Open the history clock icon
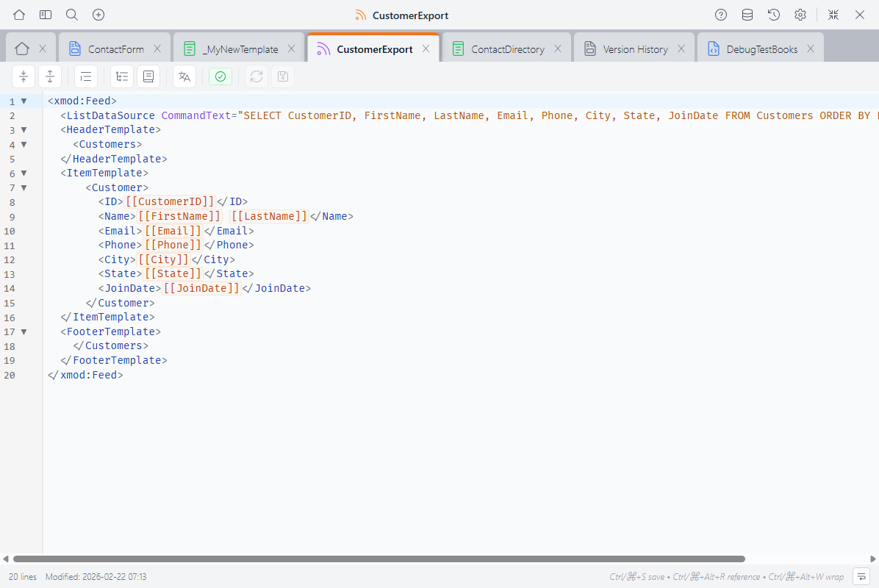This screenshot has width=879, height=588. click(774, 15)
